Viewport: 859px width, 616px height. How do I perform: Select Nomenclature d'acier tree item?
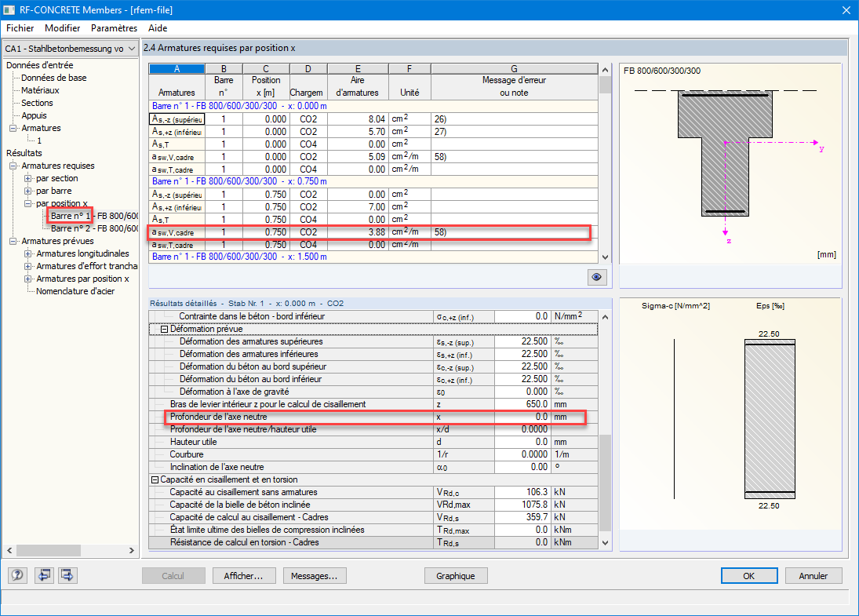[75, 292]
